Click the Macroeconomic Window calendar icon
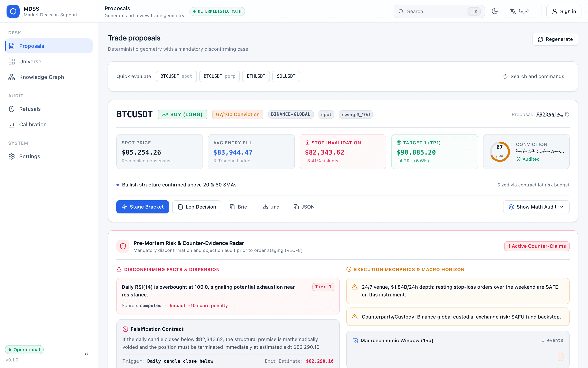This screenshot has width=588, height=368. (355, 340)
